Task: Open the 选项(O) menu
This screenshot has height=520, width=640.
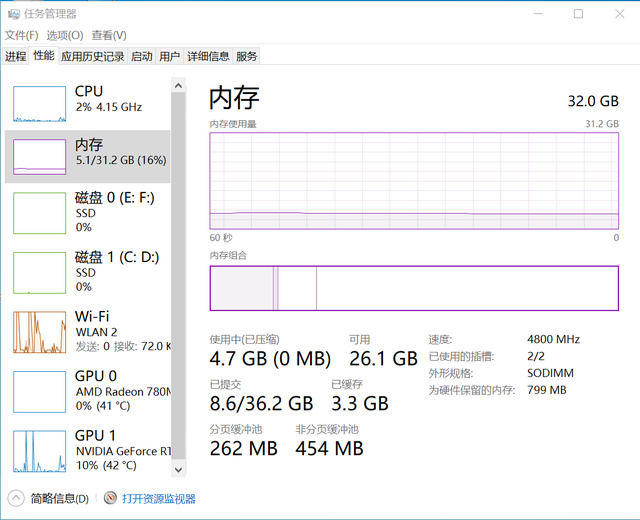Action: pos(65,35)
